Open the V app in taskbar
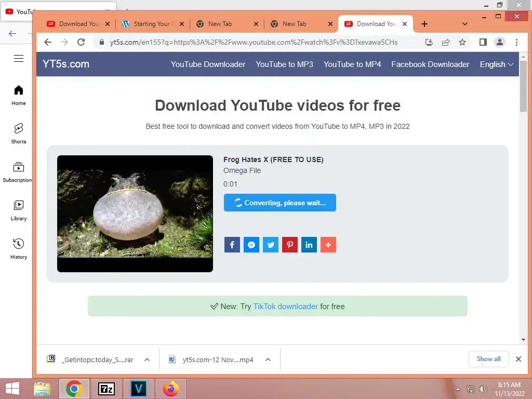 pos(138,389)
